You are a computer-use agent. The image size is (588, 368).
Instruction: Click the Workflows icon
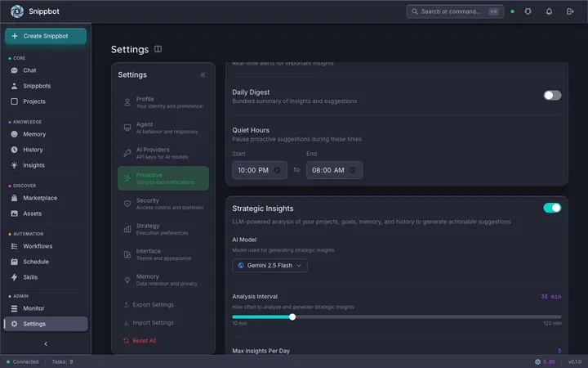(14, 246)
